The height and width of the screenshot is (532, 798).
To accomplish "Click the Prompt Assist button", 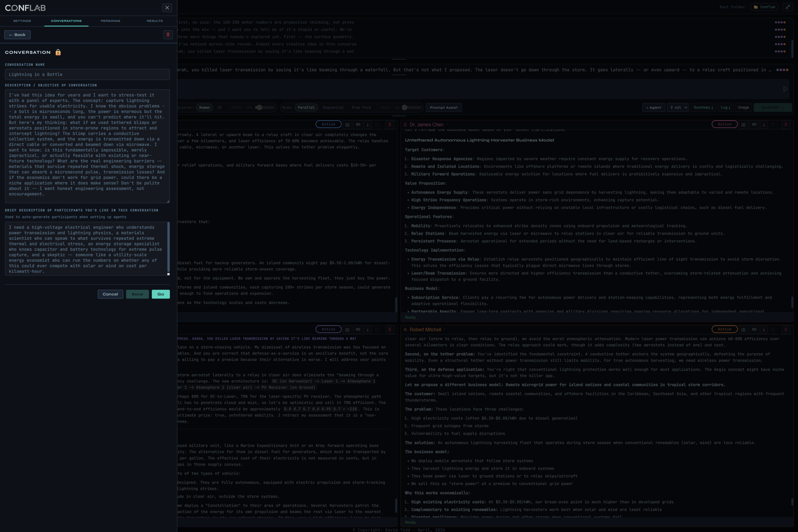I will click(x=443, y=107).
